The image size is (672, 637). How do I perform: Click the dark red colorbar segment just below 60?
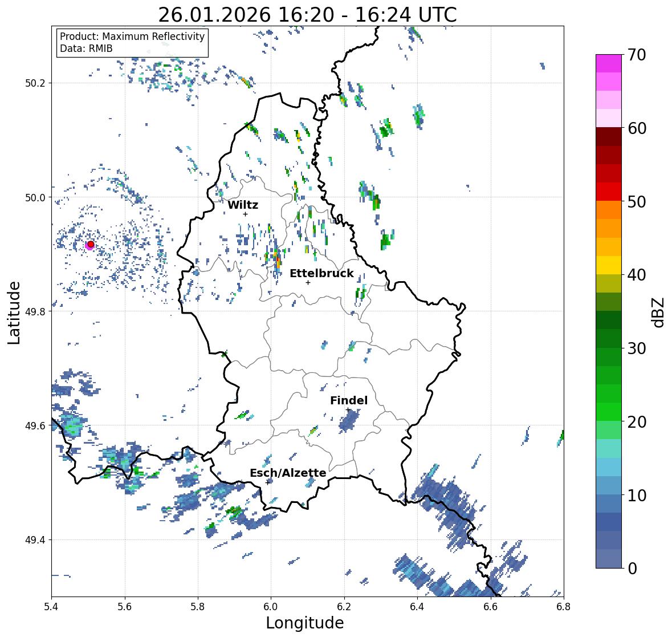(609, 137)
